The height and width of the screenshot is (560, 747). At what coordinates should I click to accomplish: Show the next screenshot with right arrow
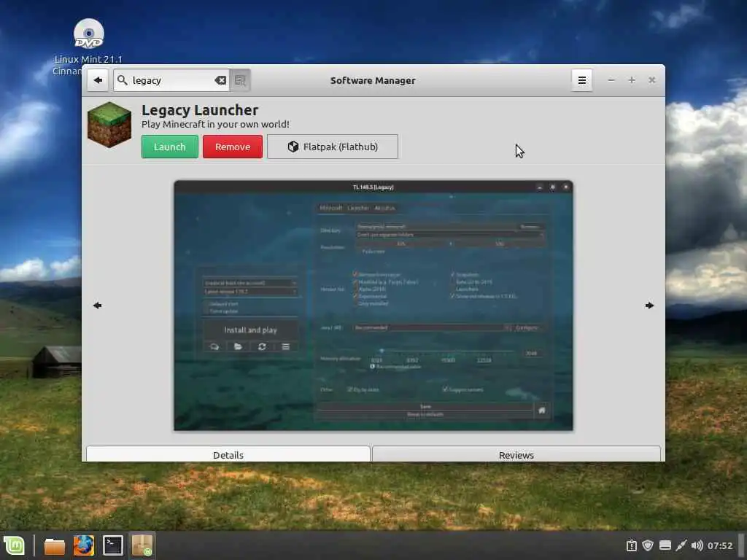(x=649, y=306)
